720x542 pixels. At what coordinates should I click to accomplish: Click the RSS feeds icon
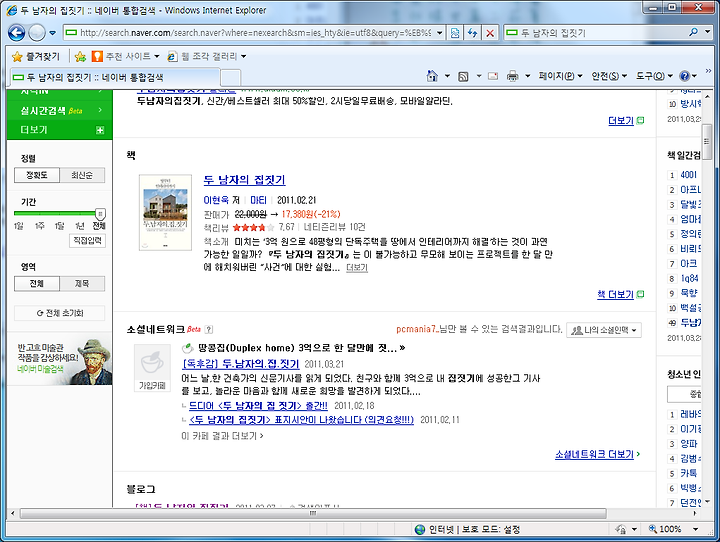463,76
